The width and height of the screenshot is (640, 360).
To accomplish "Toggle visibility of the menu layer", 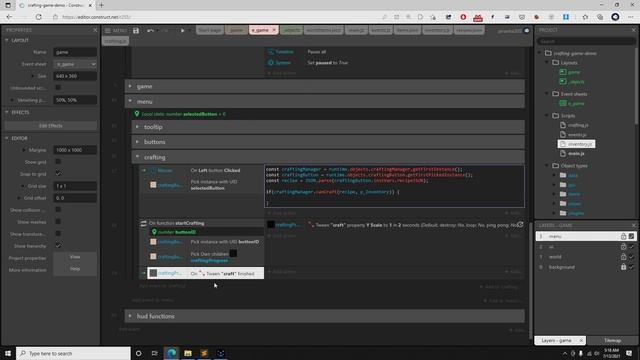I will pyautogui.click(x=631, y=236).
